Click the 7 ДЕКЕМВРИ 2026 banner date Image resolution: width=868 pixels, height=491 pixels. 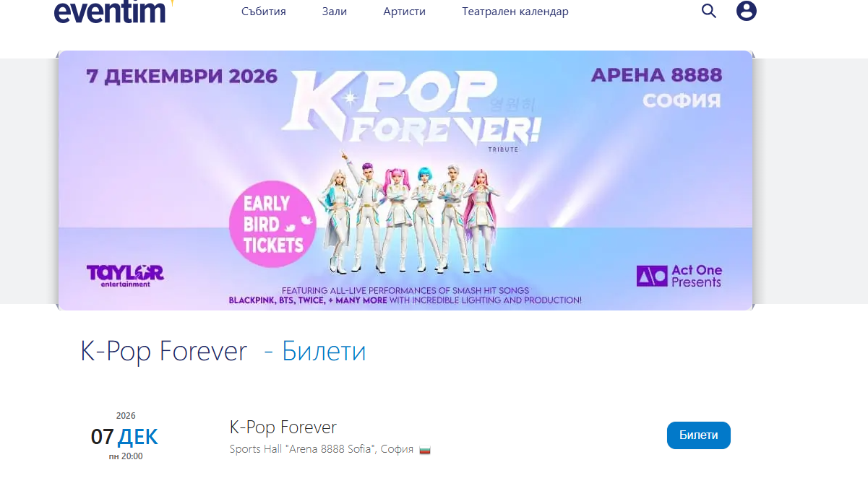tap(181, 76)
